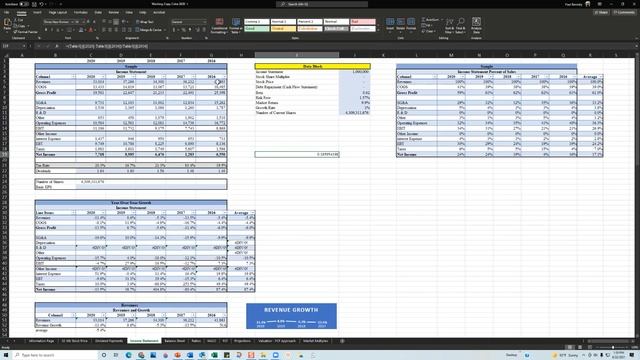640x360 pixels.
Task: Open the Formulas ribbon tab
Action: (80, 12)
